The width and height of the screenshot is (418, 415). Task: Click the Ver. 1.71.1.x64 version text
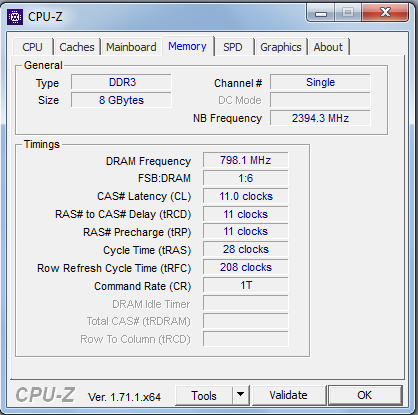pyautogui.click(x=124, y=397)
